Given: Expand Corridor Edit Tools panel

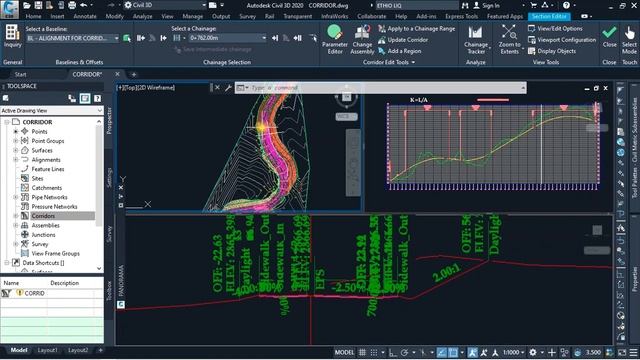Looking at the screenshot, I should coord(389,62).
